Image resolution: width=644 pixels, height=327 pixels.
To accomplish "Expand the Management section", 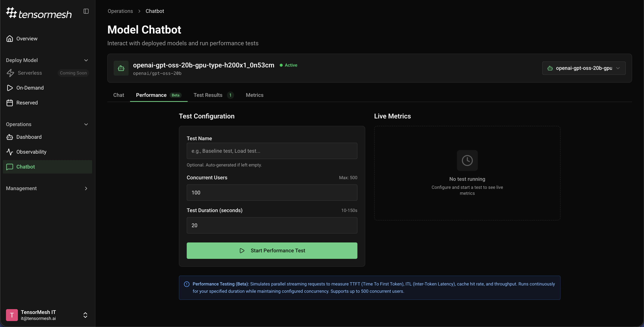I will pos(86,188).
